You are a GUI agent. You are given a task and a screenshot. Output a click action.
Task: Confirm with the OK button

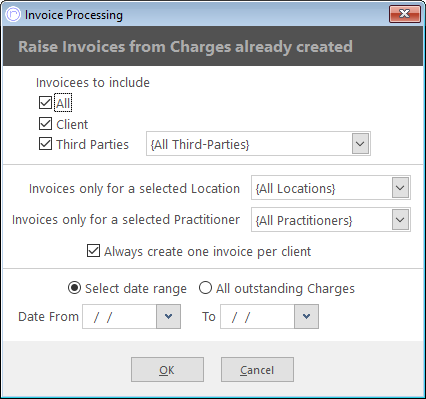[x=167, y=370]
